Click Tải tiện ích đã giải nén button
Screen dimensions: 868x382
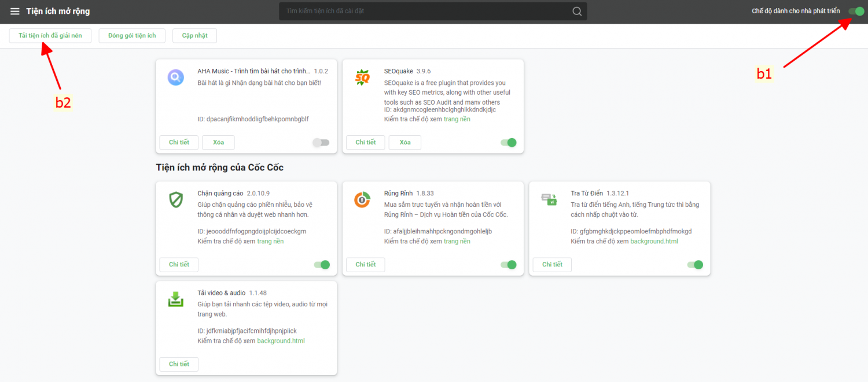click(50, 36)
